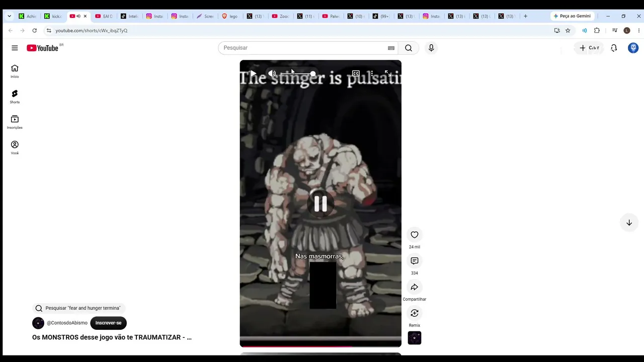This screenshot has width=644, height=362.
Task: Open the player's three-dot more options
Action: click(x=372, y=73)
